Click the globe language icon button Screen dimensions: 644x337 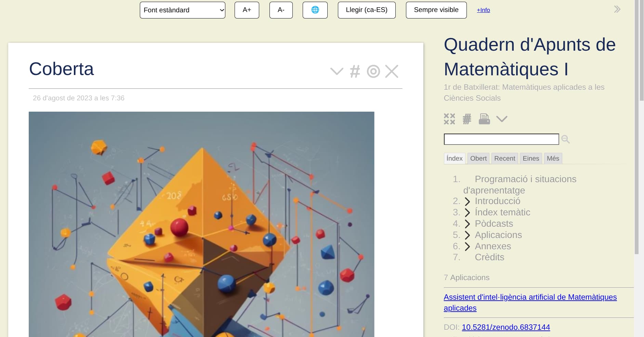tap(315, 10)
